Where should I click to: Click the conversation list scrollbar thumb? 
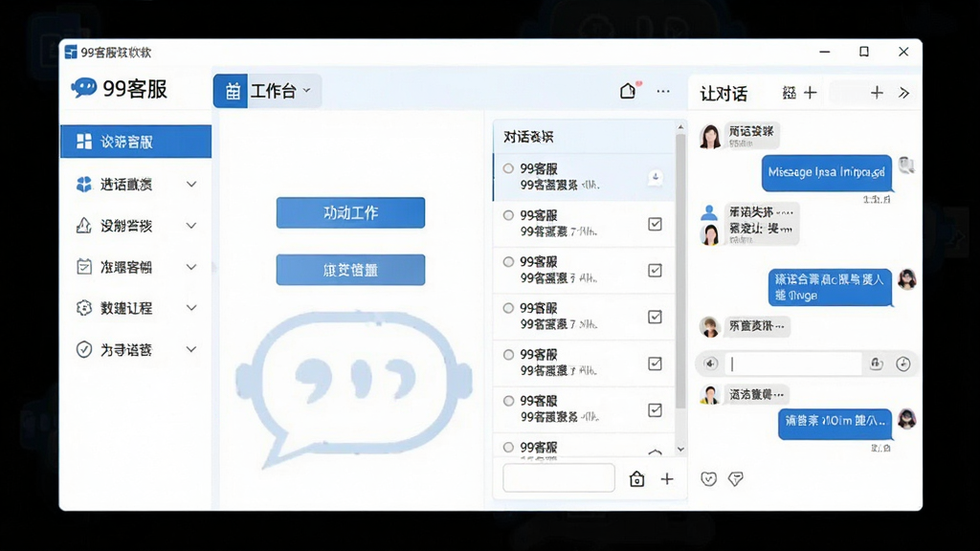(680, 272)
